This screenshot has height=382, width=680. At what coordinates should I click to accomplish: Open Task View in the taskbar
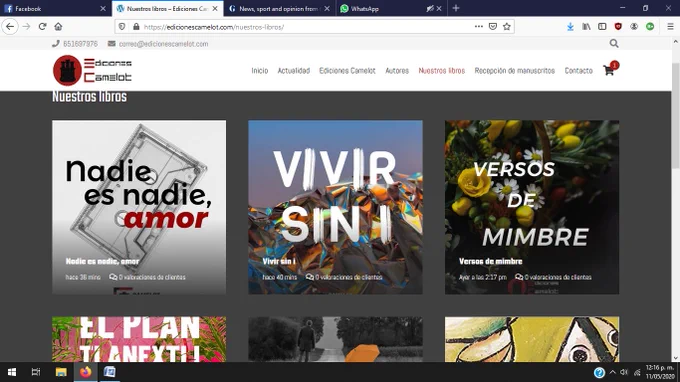point(36,372)
